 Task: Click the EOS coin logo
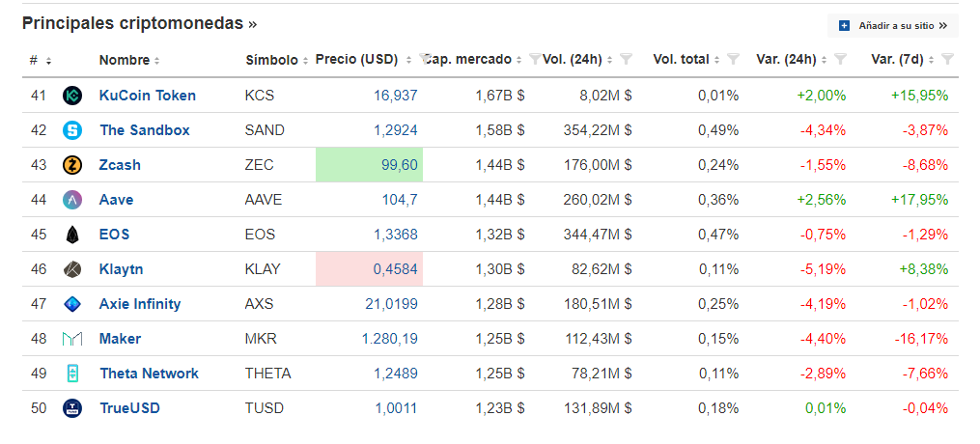72,235
